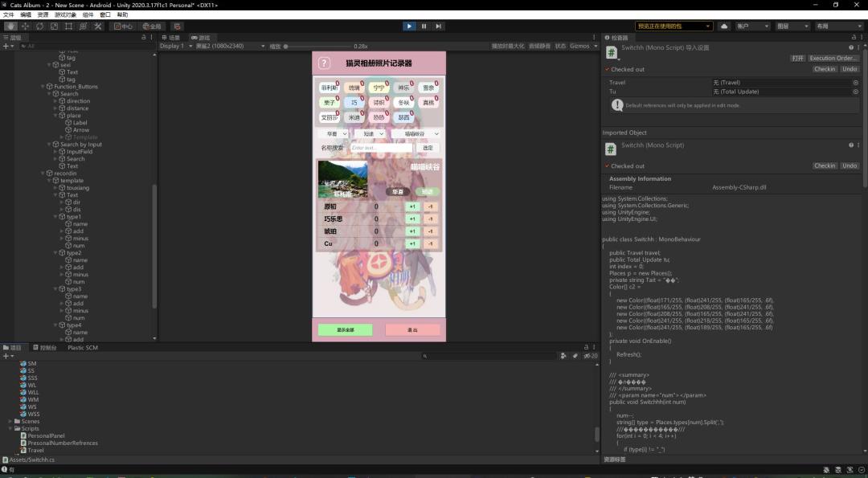Click the +1 button for Cu row
868x478 pixels.
click(x=412, y=244)
